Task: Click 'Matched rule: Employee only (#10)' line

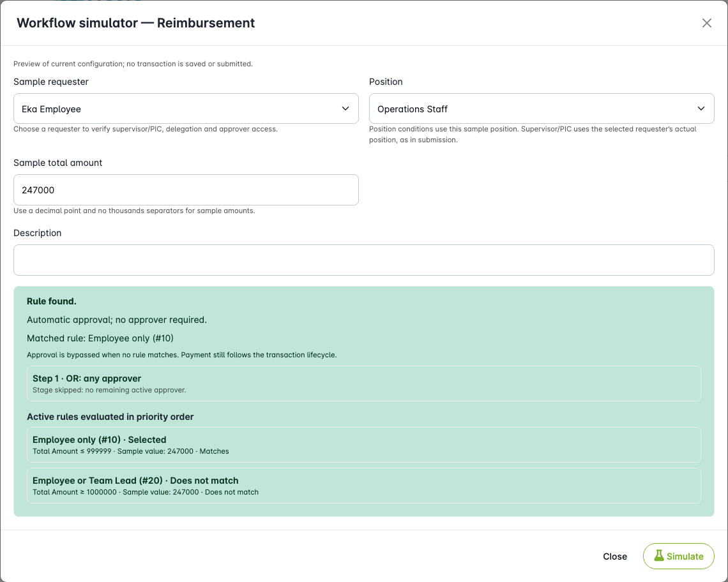Action: click(100, 338)
